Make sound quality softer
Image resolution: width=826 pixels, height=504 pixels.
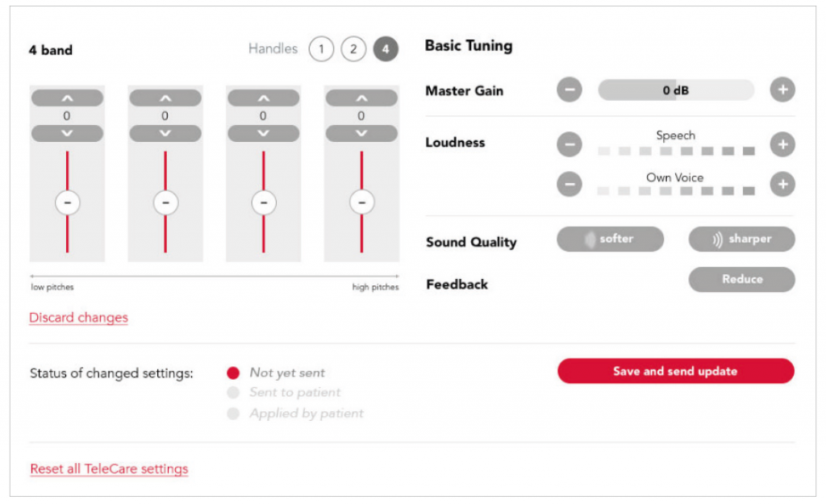pos(610,239)
